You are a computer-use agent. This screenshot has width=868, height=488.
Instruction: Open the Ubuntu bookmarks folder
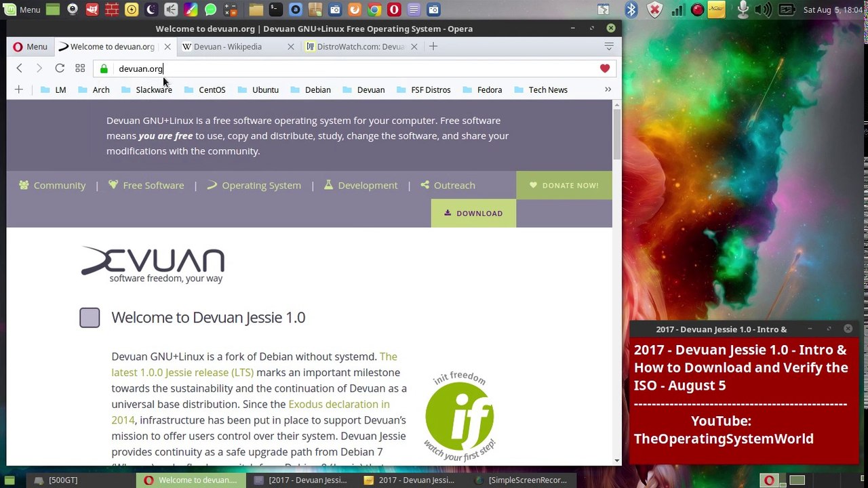pyautogui.click(x=258, y=89)
